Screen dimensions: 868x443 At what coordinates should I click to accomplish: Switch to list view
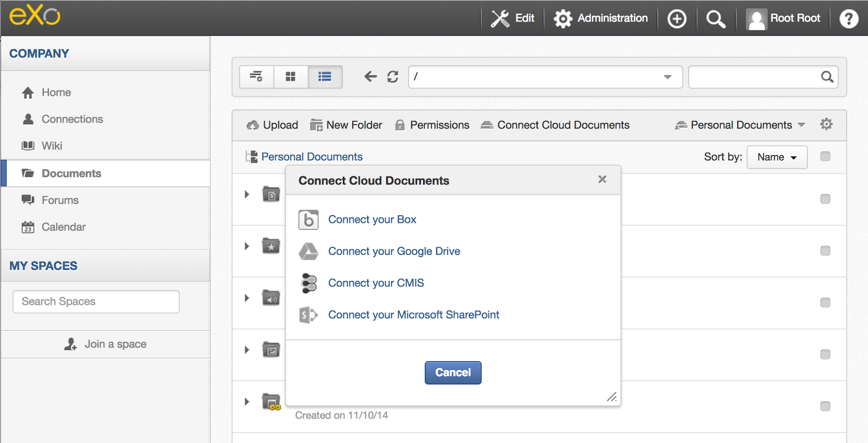coord(325,77)
